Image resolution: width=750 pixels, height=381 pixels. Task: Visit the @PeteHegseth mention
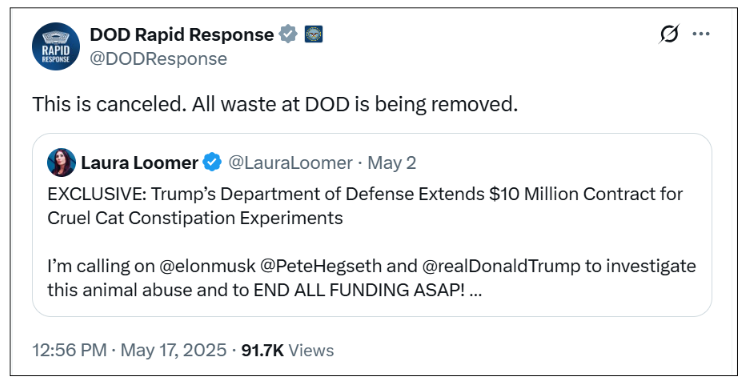(321, 266)
